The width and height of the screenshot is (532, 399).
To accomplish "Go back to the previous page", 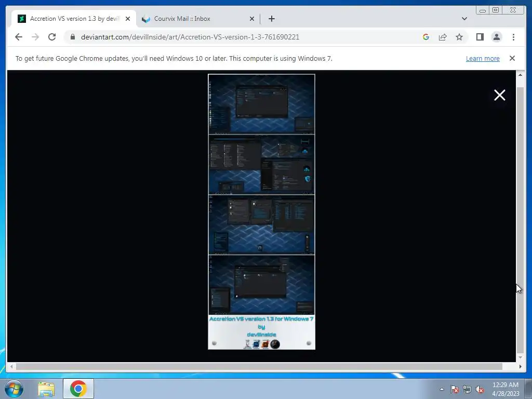I will pos(19,37).
